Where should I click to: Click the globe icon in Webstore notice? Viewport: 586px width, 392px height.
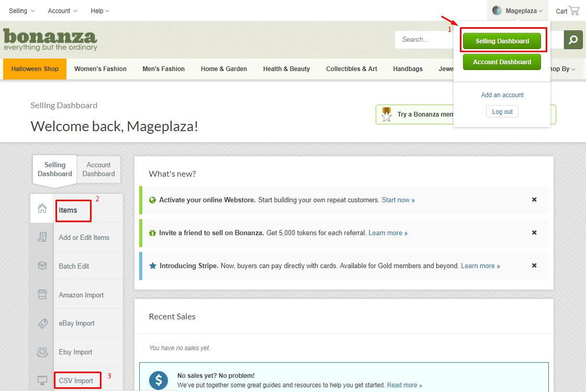point(152,200)
